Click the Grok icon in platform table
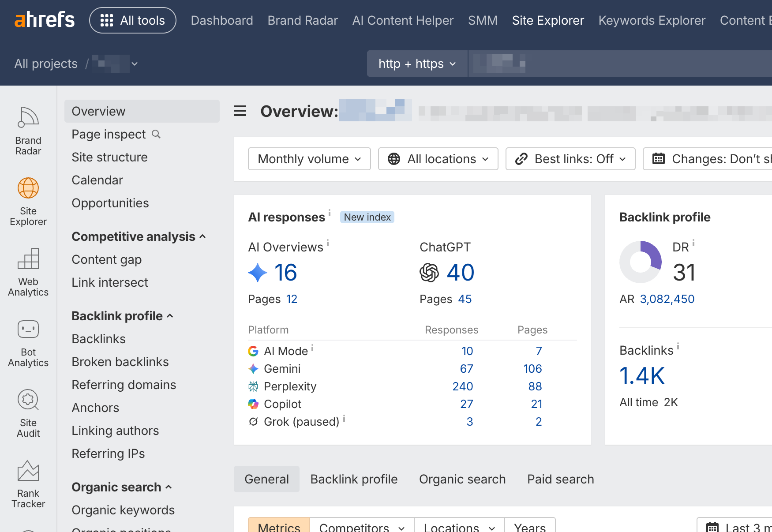The width and height of the screenshot is (772, 532). pos(253,422)
